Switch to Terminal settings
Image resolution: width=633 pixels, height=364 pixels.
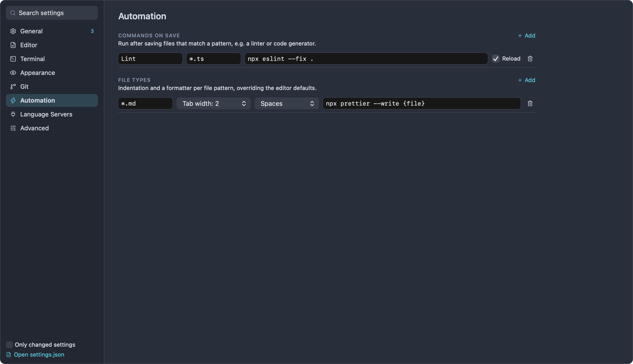52,59
